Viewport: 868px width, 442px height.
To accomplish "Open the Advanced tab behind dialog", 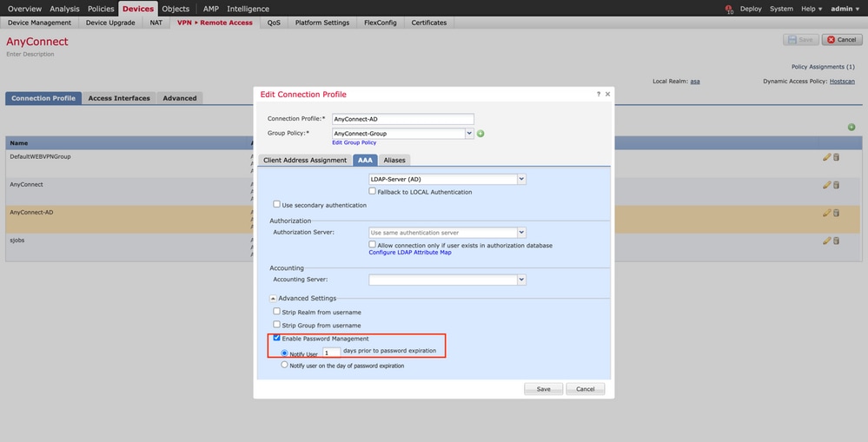I will (179, 98).
